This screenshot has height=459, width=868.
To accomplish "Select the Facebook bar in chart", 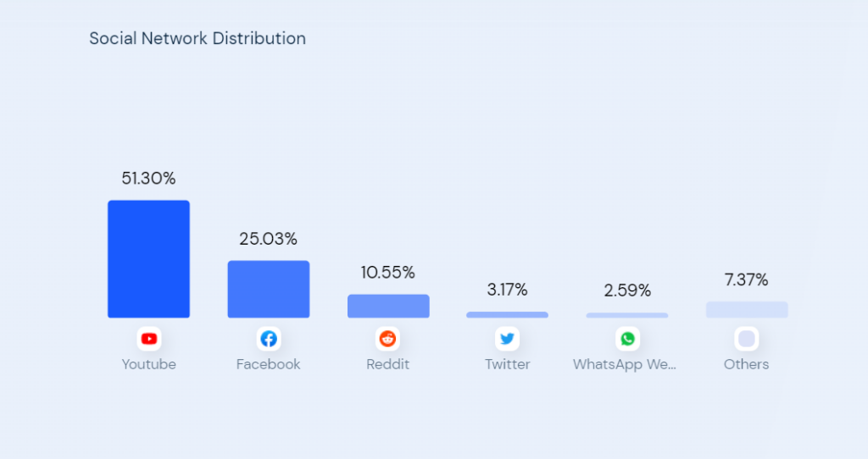I will pyautogui.click(x=269, y=290).
